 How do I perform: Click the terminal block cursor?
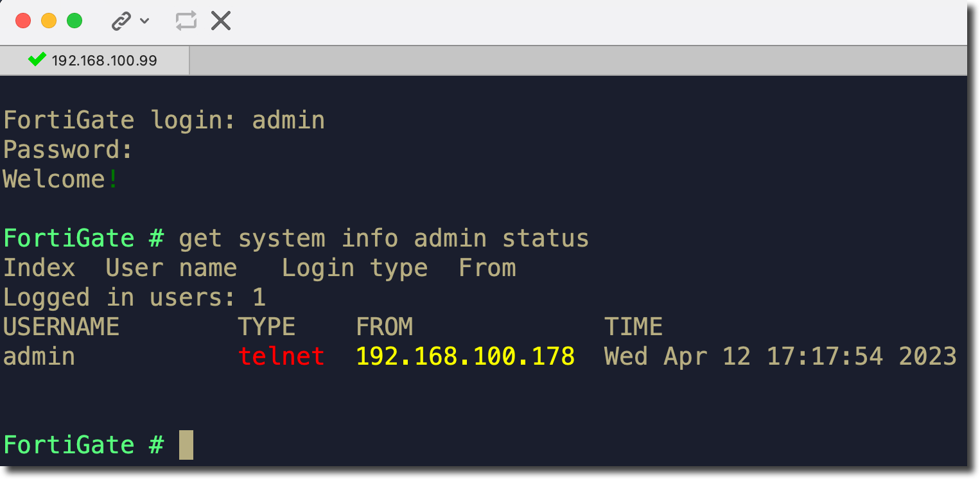coord(186,445)
